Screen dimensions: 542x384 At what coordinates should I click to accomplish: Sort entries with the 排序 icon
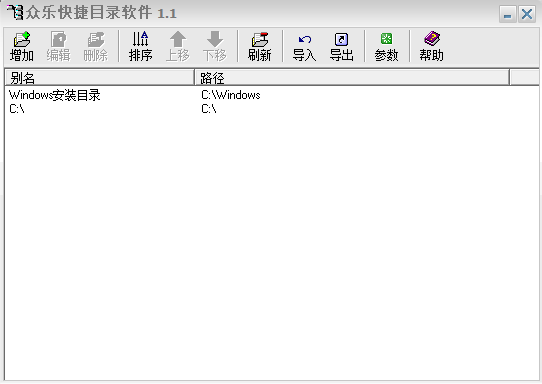tap(141, 46)
